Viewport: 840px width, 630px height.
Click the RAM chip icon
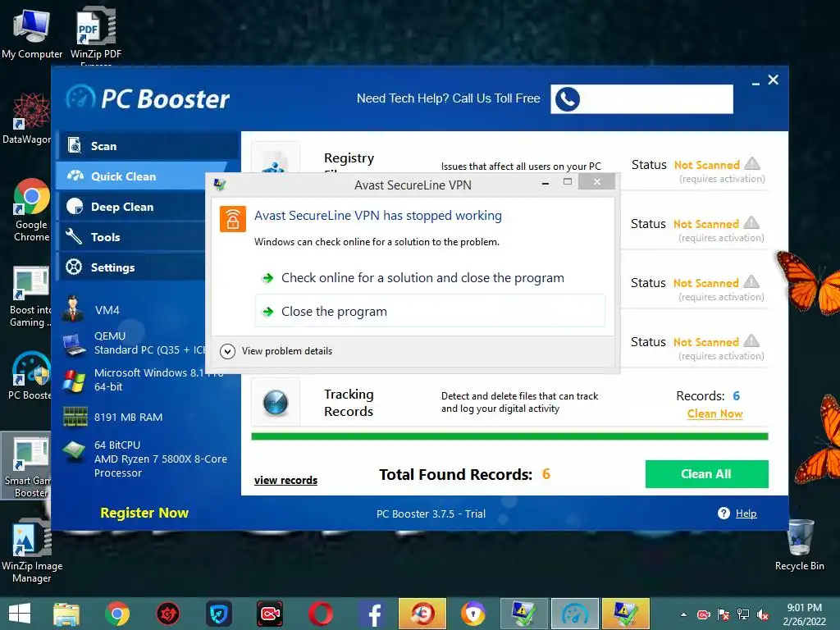click(75, 416)
